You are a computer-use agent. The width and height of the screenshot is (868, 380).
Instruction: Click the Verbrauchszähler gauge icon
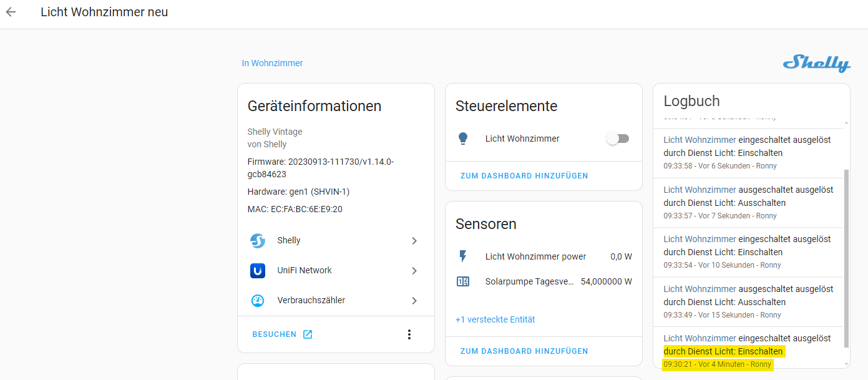click(x=258, y=301)
